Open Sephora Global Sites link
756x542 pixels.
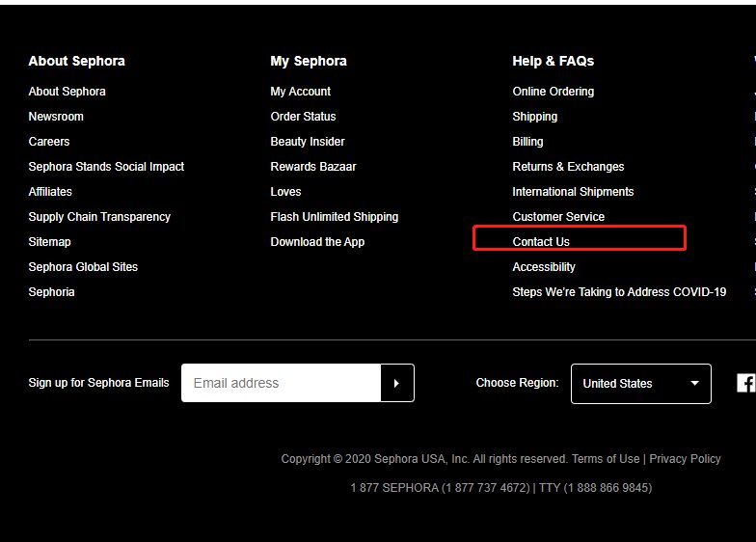(83, 266)
